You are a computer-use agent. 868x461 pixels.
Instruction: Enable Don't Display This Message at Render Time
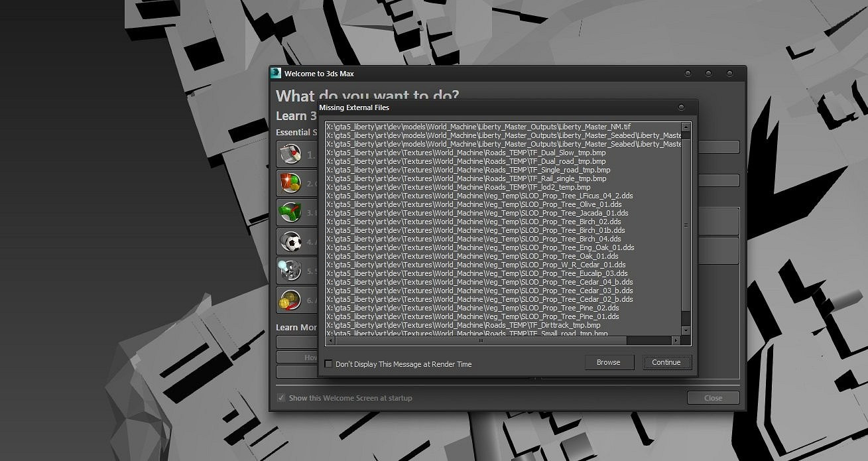328,363
